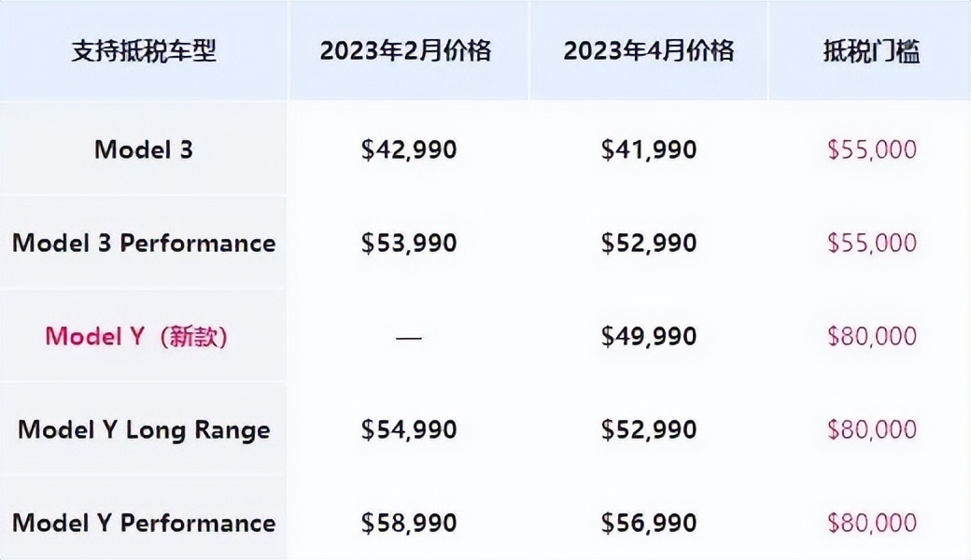Click the 支持抵税车型 column header
Viewport: 971px width, 560px height.
pyautogui.click(x=144, y=51)
